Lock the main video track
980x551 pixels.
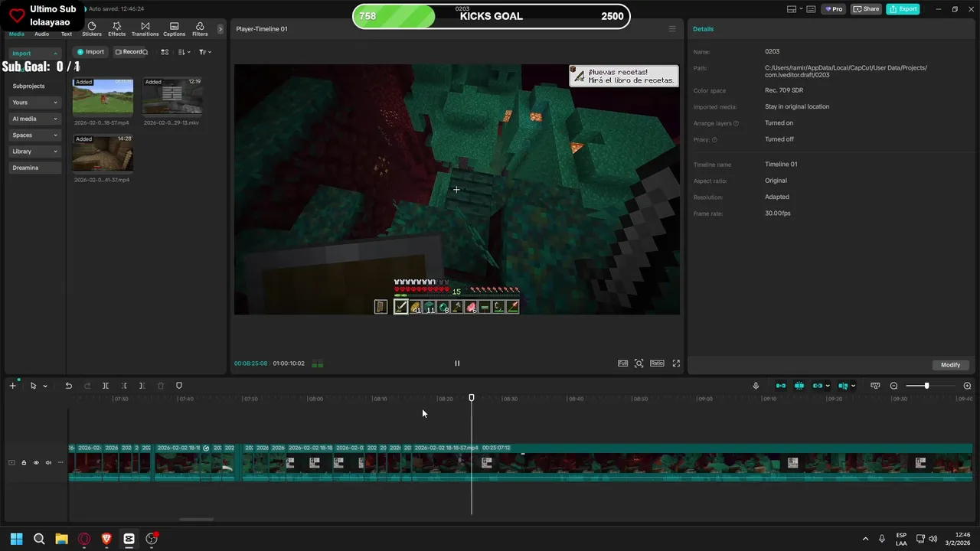click(24, 462)
